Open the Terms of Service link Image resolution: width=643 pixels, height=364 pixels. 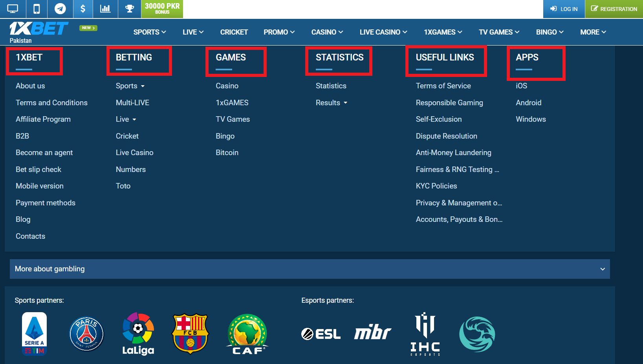click(x=443, y=86)
